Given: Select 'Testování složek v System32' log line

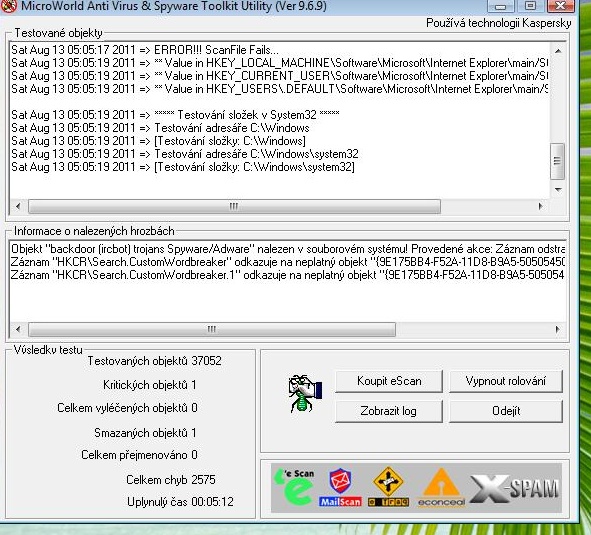Looking at the screenshot, I should point(175,115).
